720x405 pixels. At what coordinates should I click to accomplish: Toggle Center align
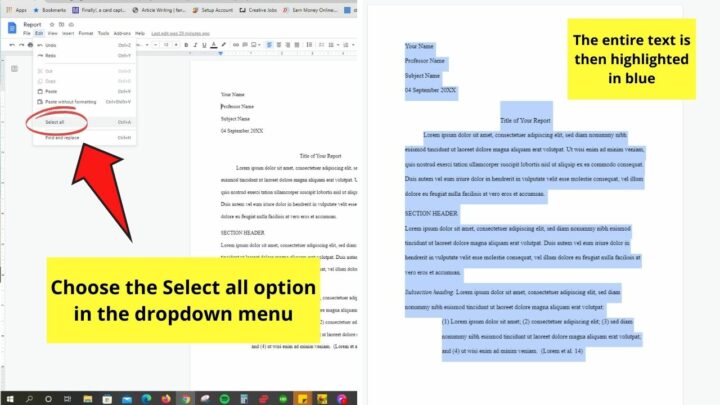coord(279,45)
